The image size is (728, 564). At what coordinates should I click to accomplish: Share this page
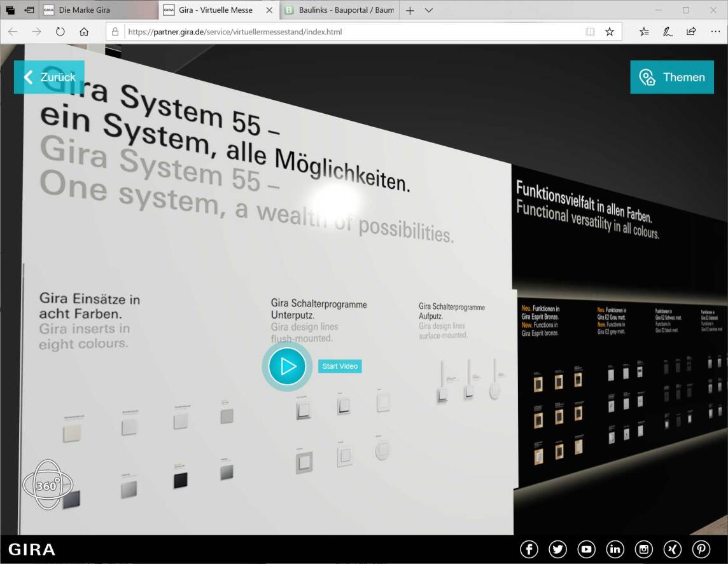point(691,32)
